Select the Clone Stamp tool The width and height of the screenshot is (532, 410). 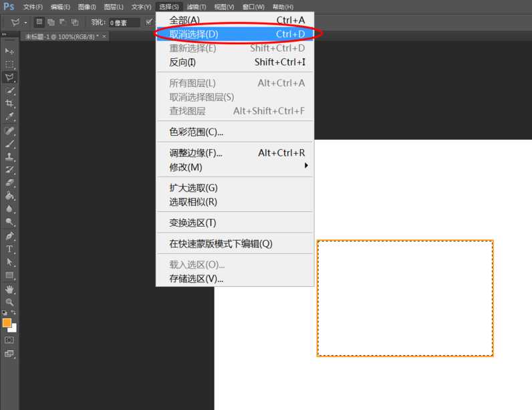pos(9,156)
